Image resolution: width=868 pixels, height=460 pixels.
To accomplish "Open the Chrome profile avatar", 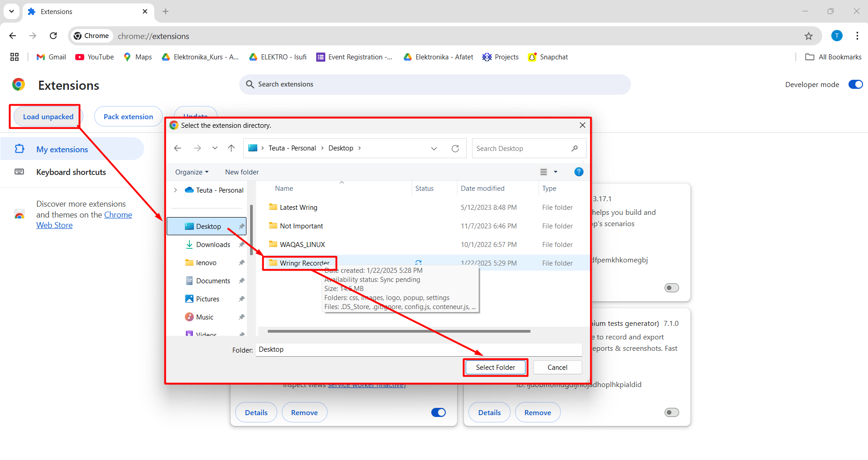I will (x=837, y=36).
